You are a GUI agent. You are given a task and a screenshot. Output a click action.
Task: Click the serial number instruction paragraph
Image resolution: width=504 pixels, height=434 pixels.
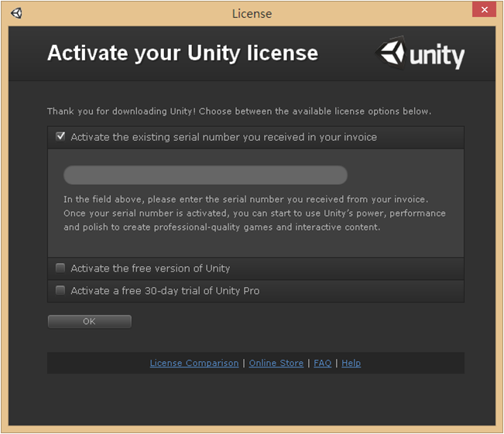[254, 213]
